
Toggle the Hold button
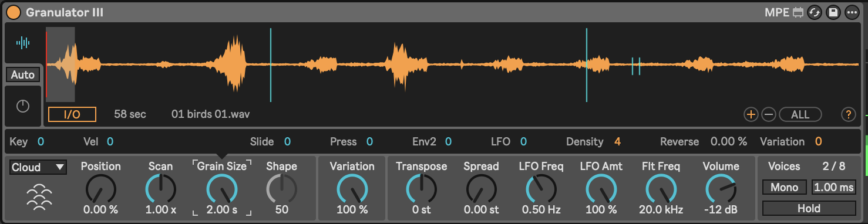click(809, 208)
